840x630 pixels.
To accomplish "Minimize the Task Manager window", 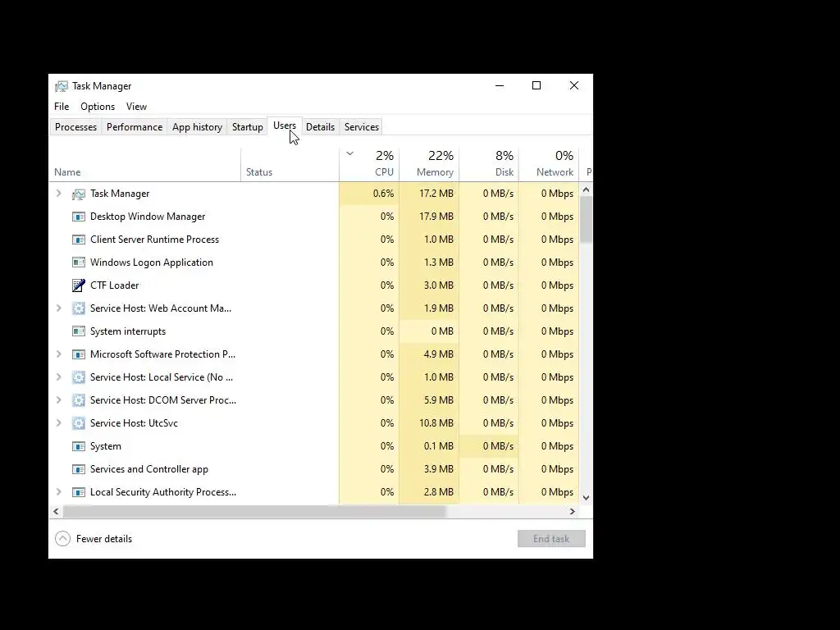I will tap(500, 85).
